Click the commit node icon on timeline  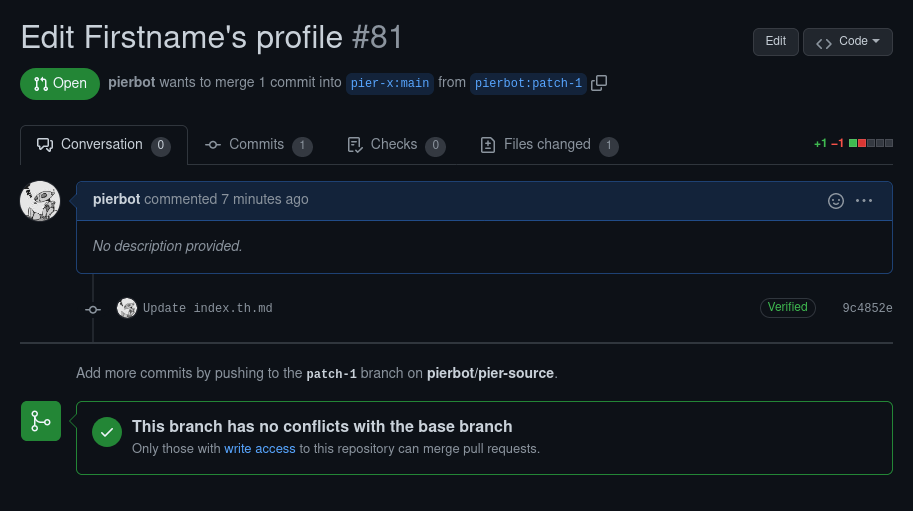93,310
